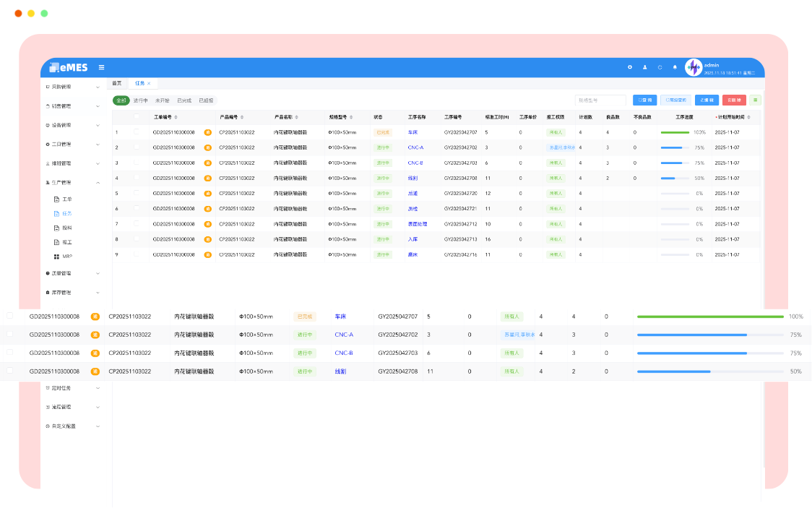
Task: Toggle the sidebar hamburger menu icon
Action: 101,67
